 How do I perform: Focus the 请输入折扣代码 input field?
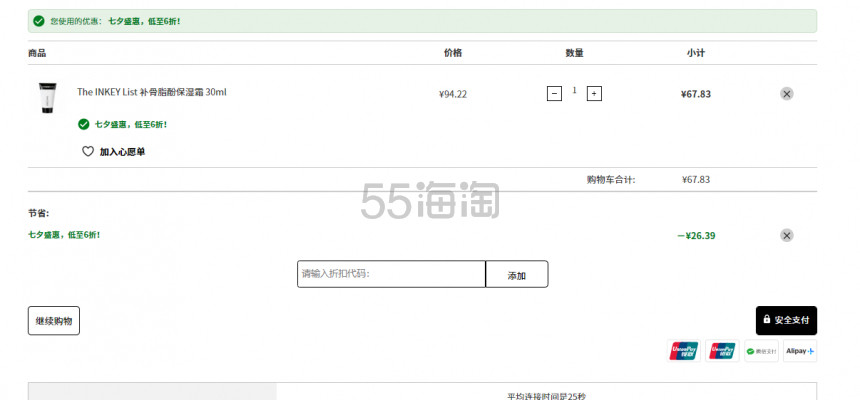(391, 274)
